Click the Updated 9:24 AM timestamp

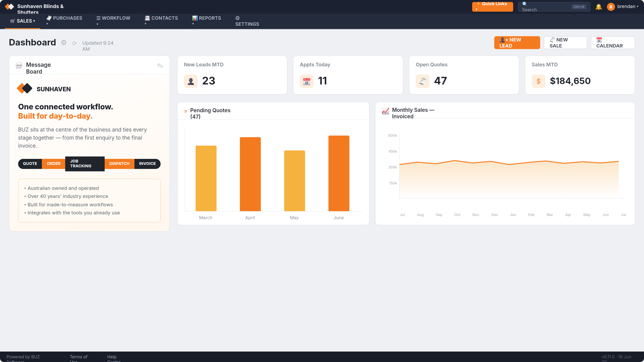pos(98,46)
